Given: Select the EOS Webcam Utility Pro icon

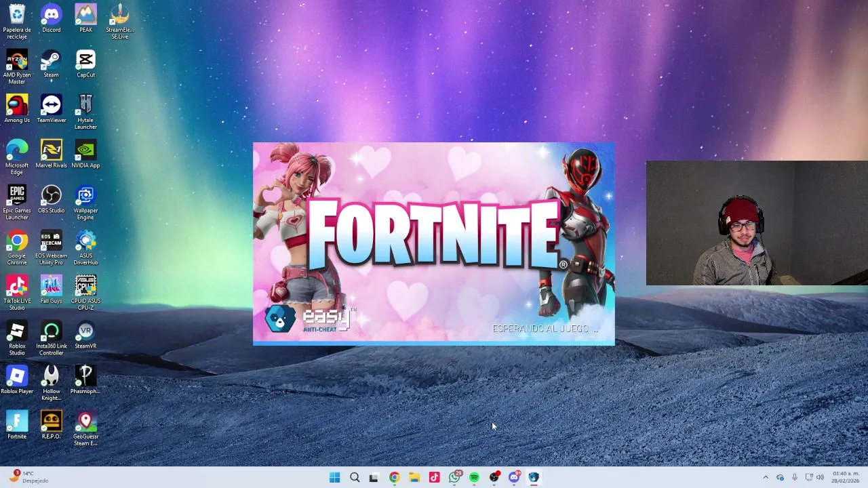Looking at the screenshot, I should tap(52, 248).
